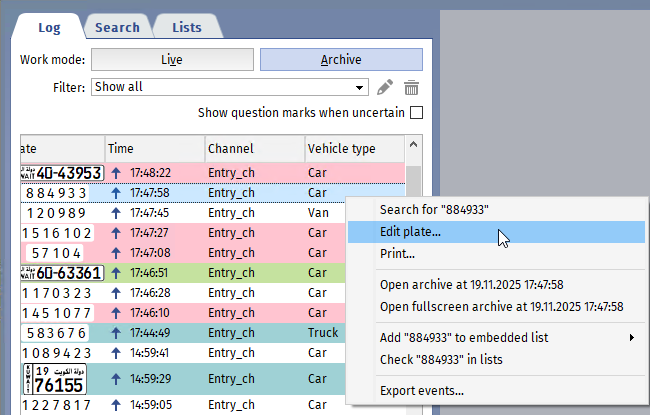
Task: Switch to the Search tab
Action: point(117,27)
